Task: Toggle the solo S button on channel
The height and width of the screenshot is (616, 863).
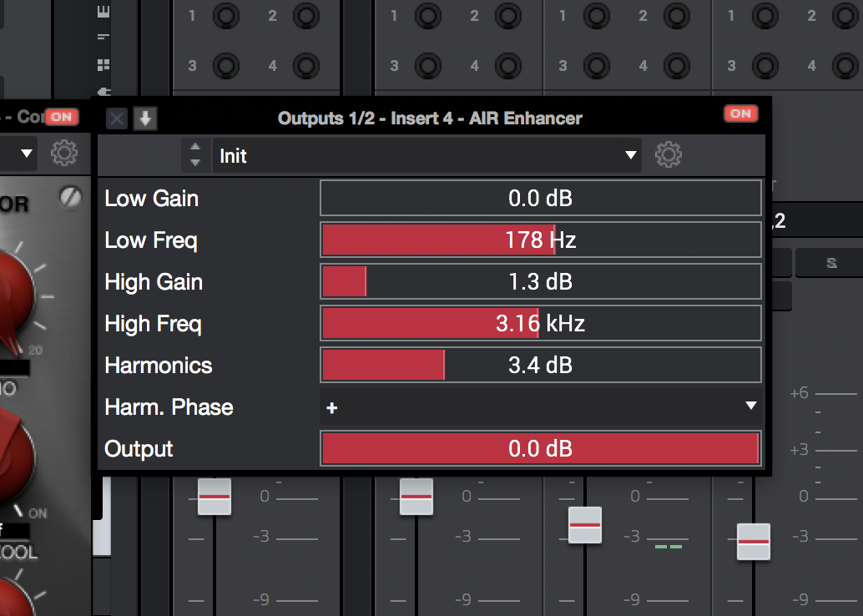Action: [830, 263]
